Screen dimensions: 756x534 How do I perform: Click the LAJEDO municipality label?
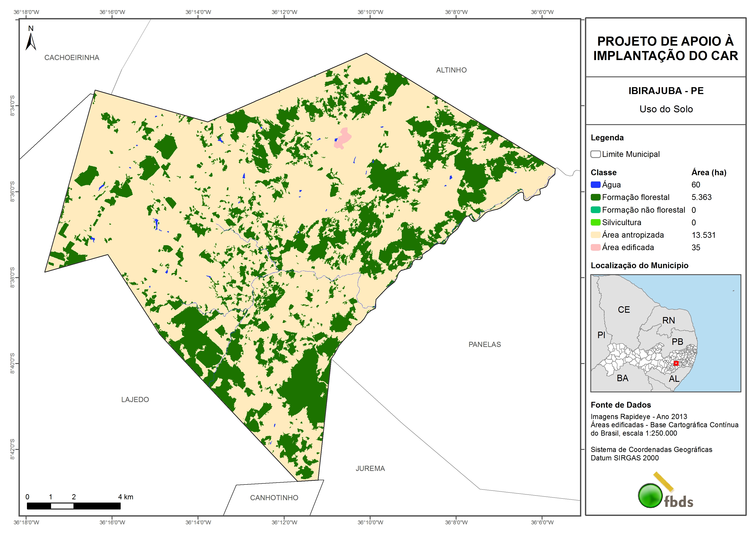(x=135, y=399)
